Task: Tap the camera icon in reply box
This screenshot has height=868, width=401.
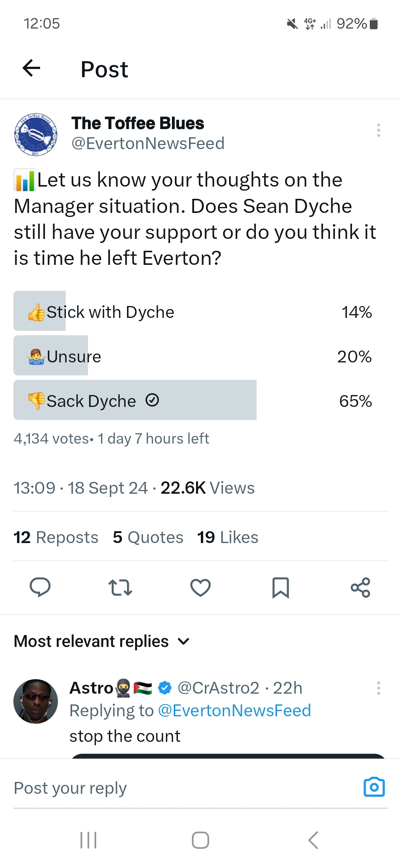Action: (x=374, y=787)
